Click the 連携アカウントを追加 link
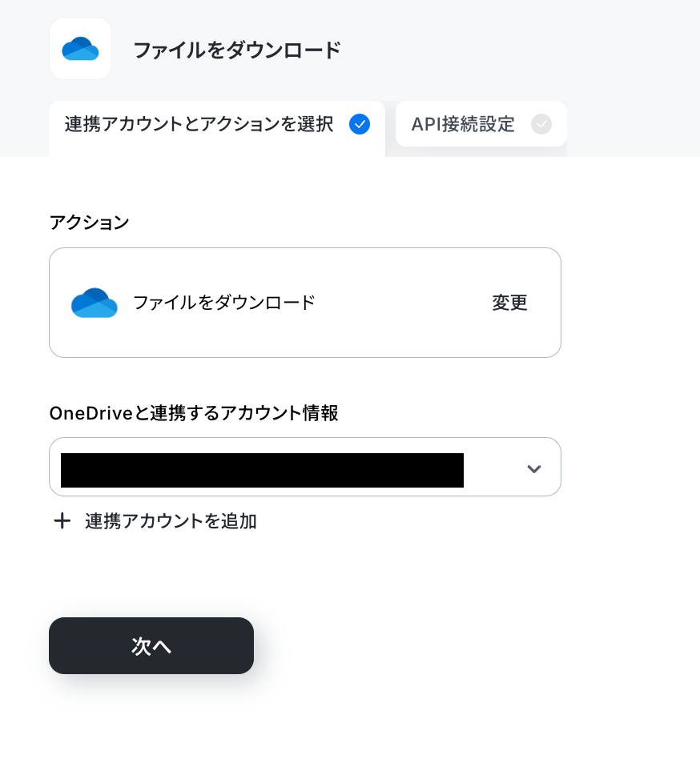 coord(171,521)
